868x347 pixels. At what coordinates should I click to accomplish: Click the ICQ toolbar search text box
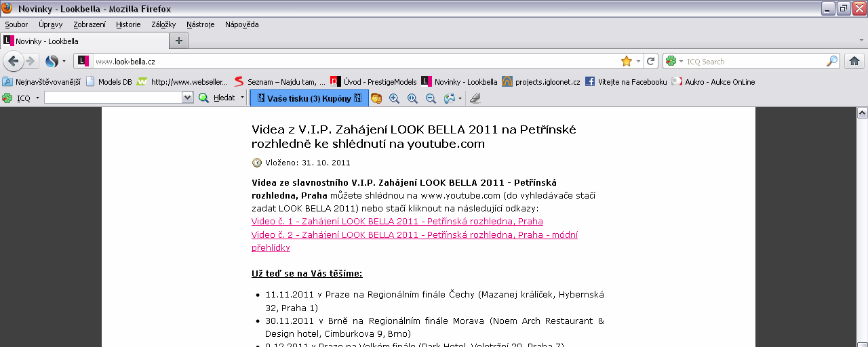[x=113, y=98]
